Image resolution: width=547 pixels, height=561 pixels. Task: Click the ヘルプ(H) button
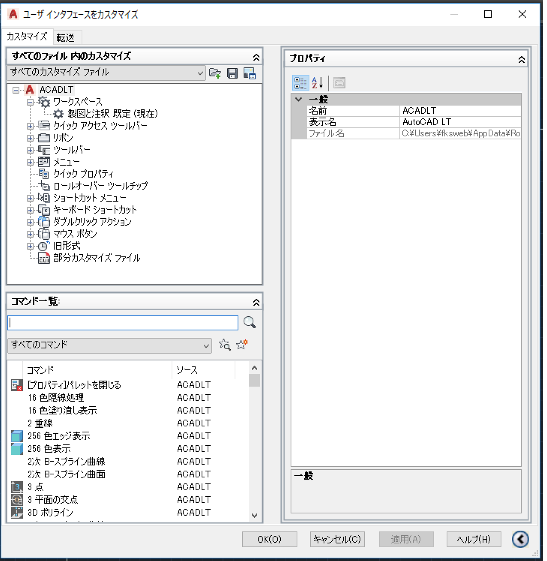tap(474, 539)
